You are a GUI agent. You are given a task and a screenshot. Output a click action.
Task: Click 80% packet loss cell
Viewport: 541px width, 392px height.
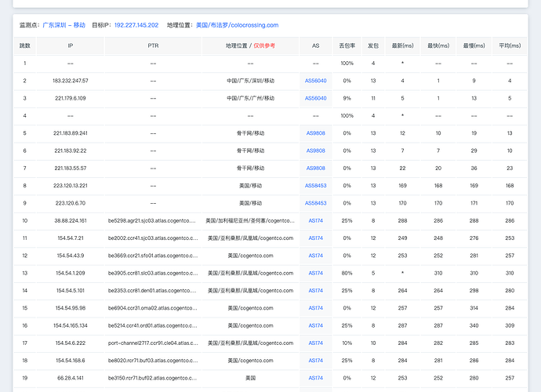tap(347, 274)
